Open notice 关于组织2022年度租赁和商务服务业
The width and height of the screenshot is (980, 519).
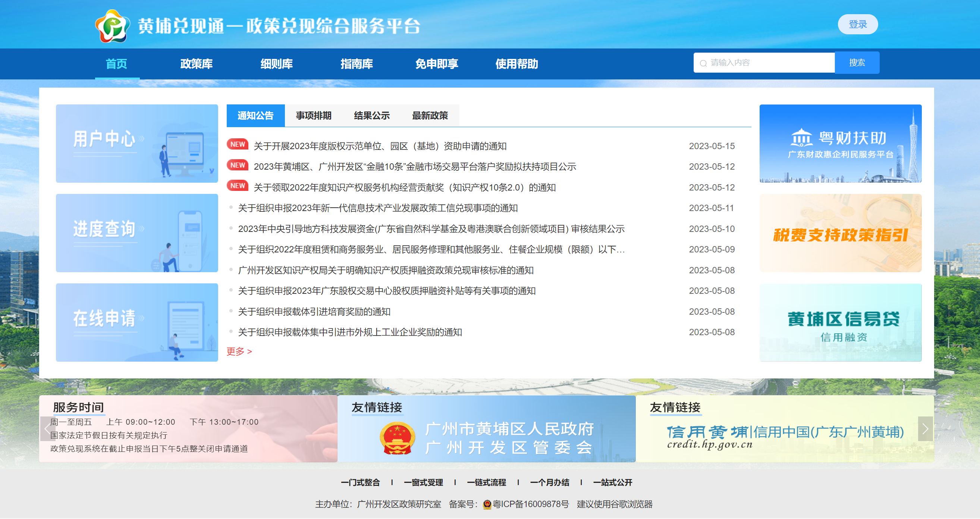[x=431, y=249]
